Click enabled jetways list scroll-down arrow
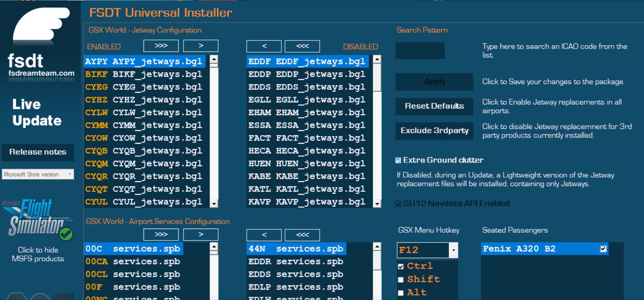The width and height of the screenshot is (644, 300). tap(214, 203)
